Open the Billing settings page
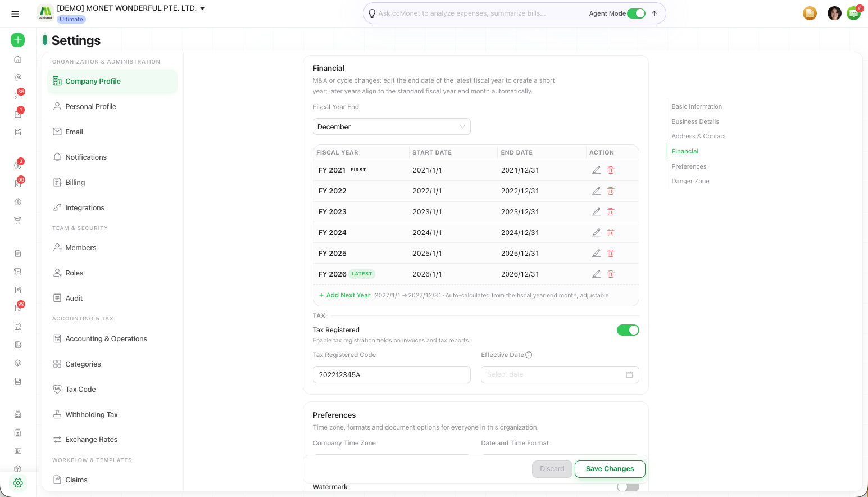 tap(112, 183)
